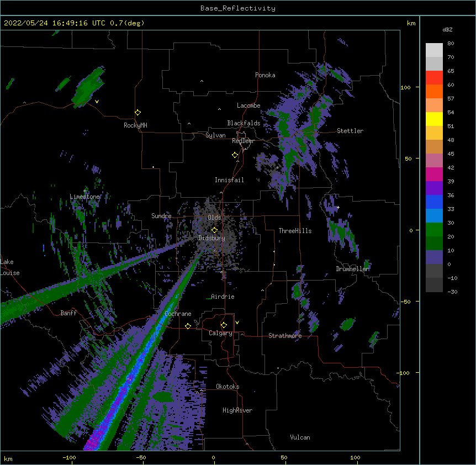Click the bright green legend swatch between 30 and 20

tap(434, 230)
